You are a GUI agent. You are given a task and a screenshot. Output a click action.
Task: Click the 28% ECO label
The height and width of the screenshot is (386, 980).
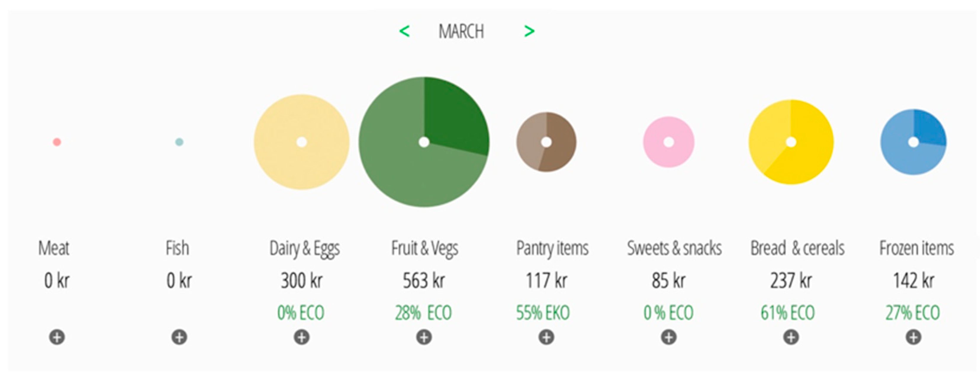[423, 313]
